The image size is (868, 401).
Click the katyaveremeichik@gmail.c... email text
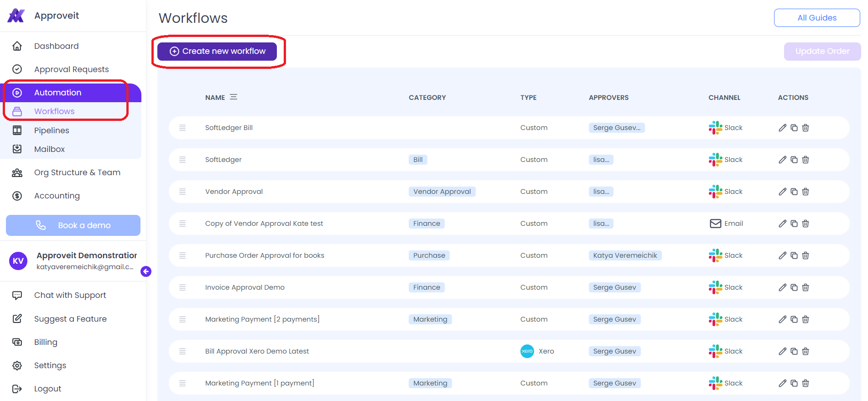85,267
